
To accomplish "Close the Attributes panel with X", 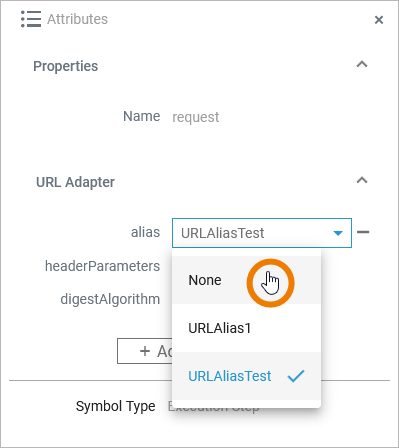I will point(379,20).
